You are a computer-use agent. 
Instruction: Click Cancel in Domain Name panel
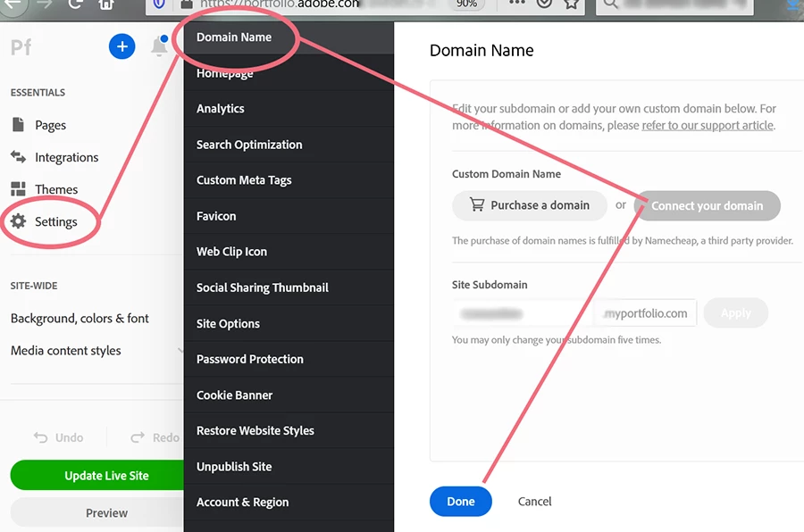[x=535, y=502]
